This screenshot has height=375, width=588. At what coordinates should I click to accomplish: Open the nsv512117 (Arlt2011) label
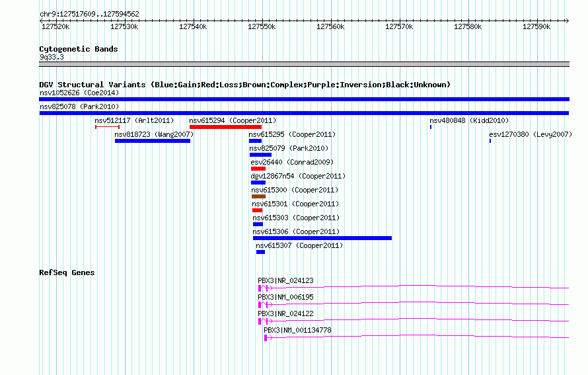134,120
